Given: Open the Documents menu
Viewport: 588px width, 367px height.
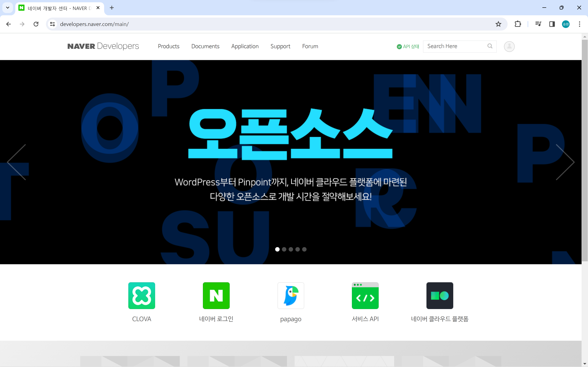Looking at the screenshot, I should click(x=205, y=46).
